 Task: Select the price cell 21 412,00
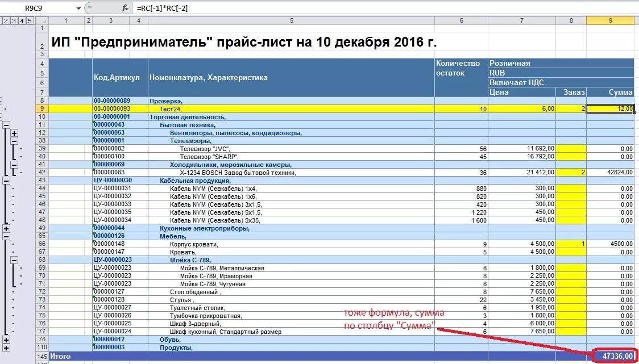[x=522, y=173]
